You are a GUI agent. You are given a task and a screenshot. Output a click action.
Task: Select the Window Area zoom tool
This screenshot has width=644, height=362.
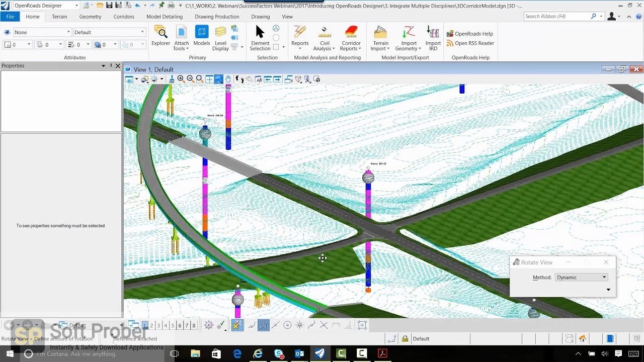tap(200, 79)
